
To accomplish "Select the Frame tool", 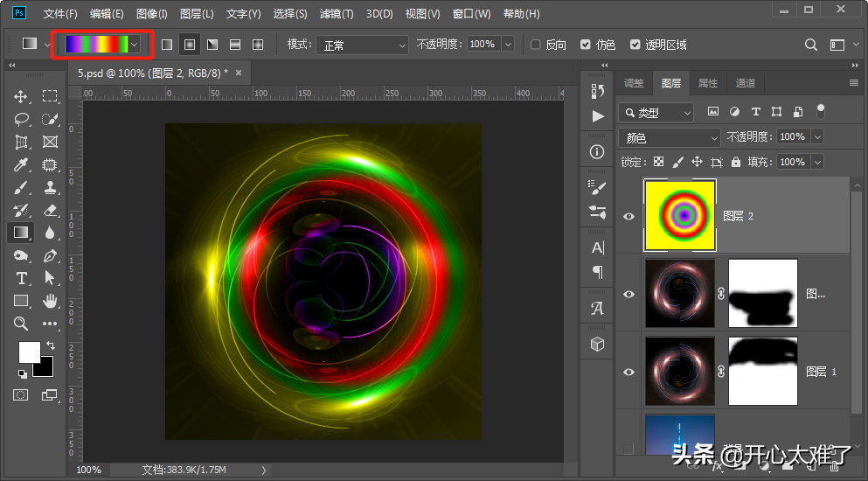I will [50, 142].
